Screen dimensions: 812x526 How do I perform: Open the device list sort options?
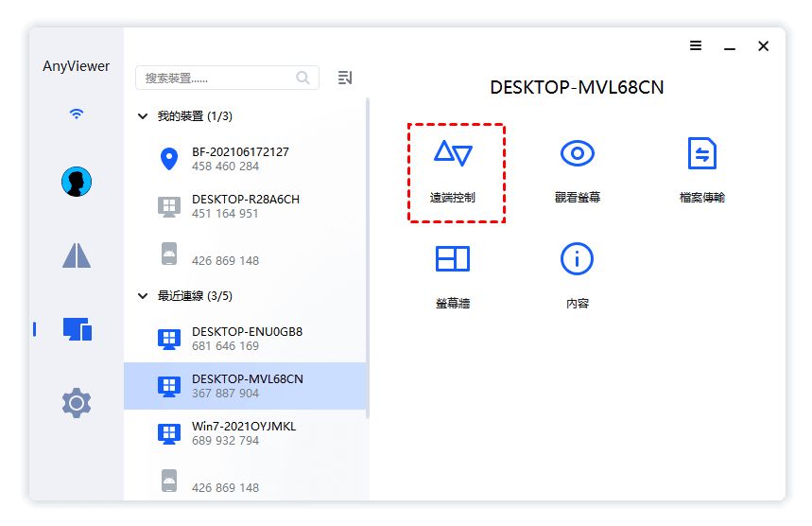pos(345,78)
